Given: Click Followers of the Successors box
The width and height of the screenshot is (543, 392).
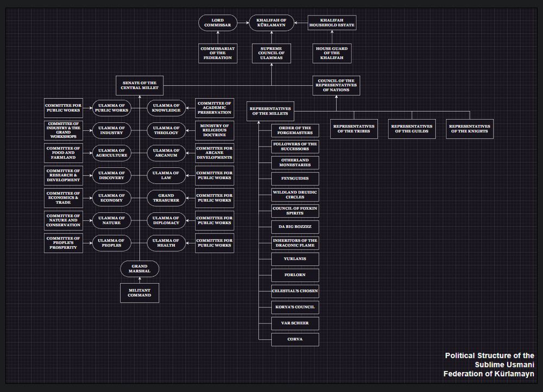Looking at the screenshot, I should point(295,147).
